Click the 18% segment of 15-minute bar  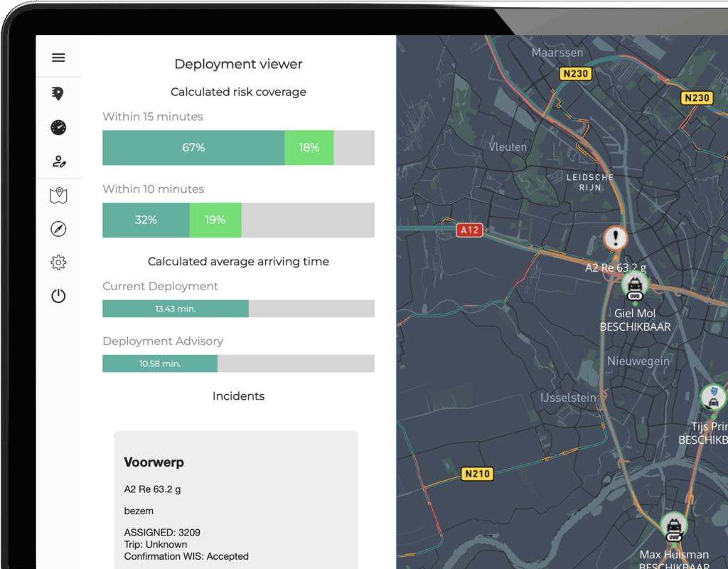coord(309,148)
